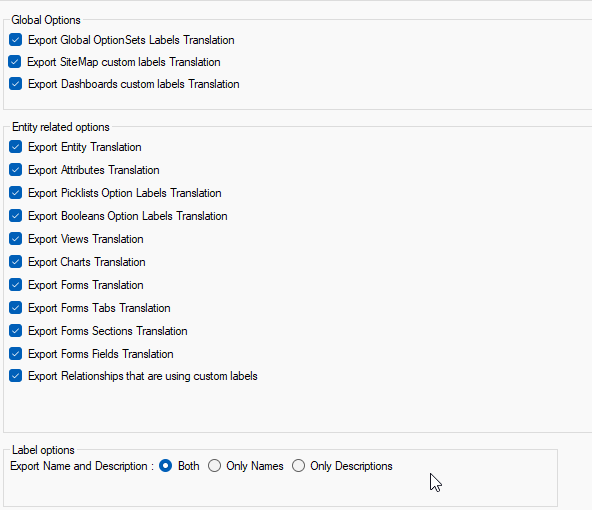This screenshot has height=510, width=592.
Task: Select Only Descriptions radio button
Action: [298, 466]
